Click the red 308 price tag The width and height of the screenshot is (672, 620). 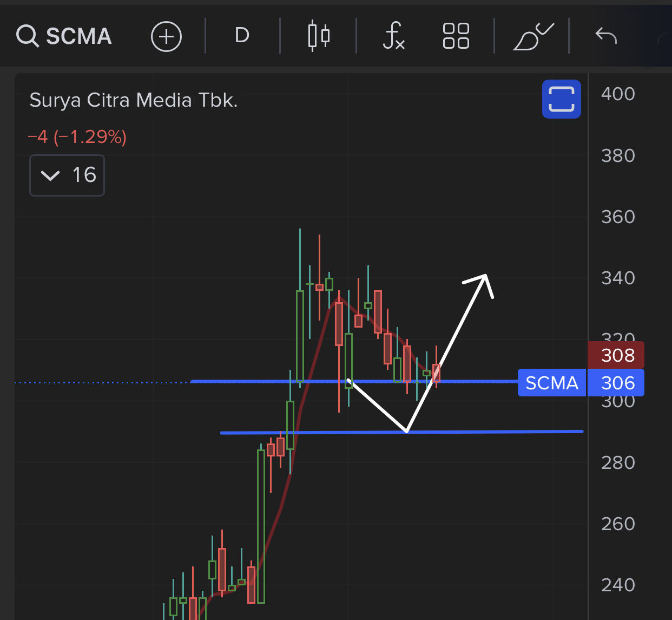[x=616, y=355]
